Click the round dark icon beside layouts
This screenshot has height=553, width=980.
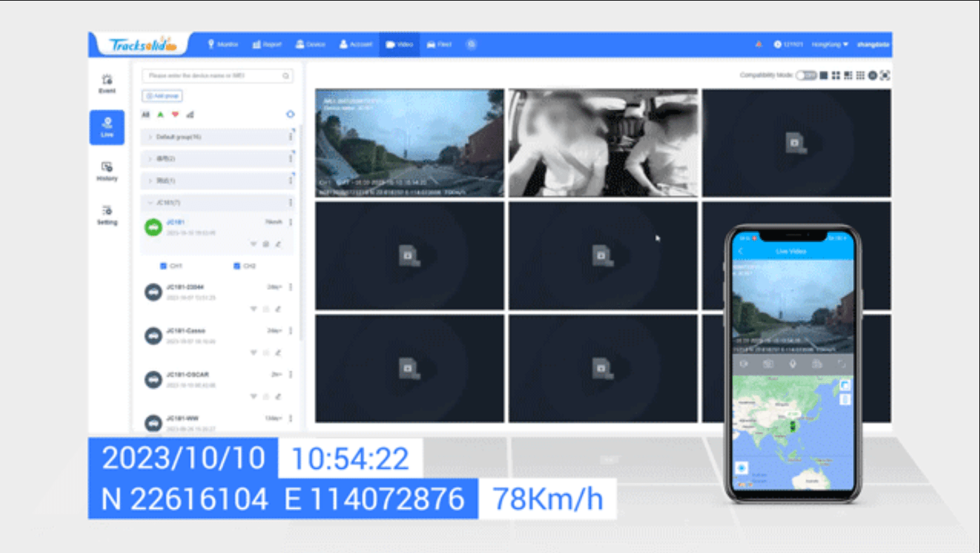coord(873,75)
